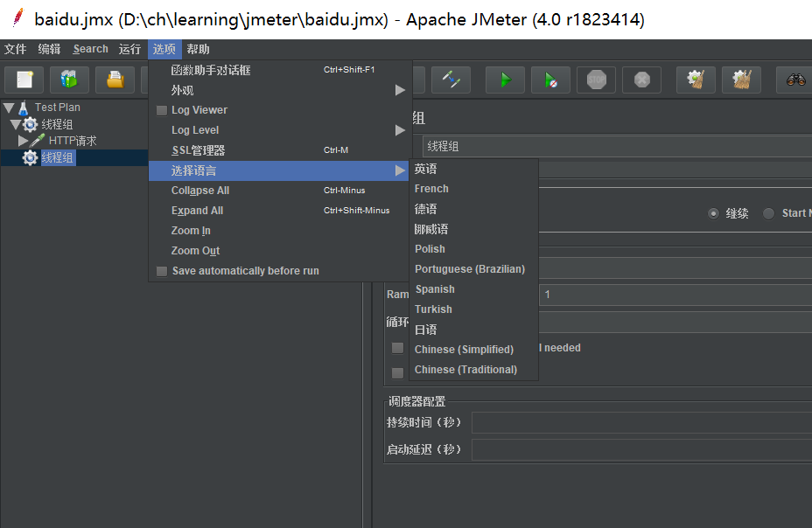812x528 pixels.
Task: Select Turkish language
Action: 474,309
